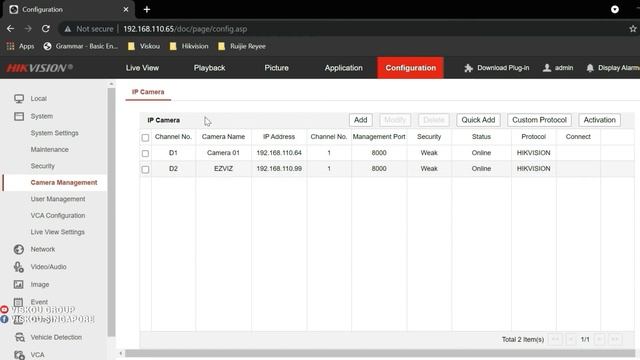Open the VCA section icon
Viewport: 640px width, 360px height.
point(19,355)
